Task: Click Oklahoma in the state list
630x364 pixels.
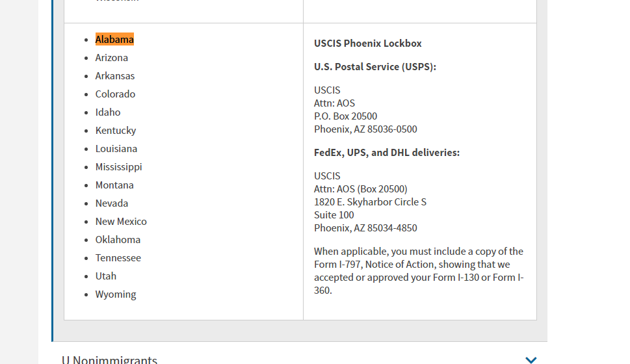Action: [x=118, y=239]
